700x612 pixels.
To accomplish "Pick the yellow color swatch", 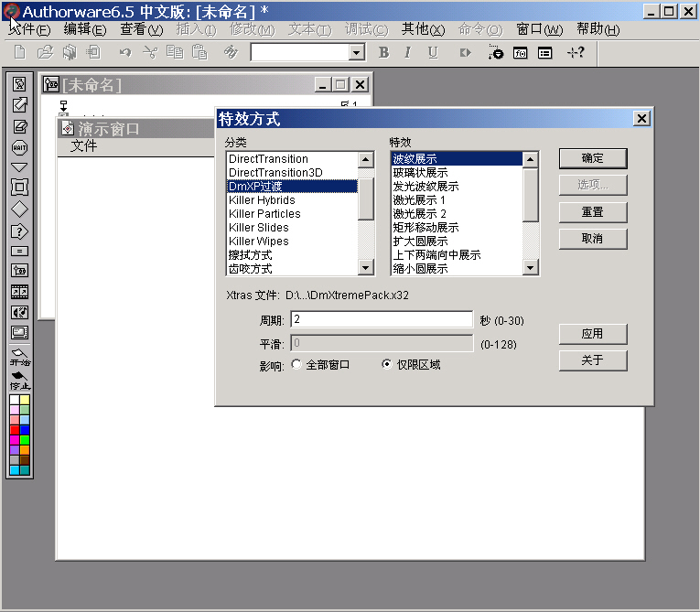I will [25, 400].
